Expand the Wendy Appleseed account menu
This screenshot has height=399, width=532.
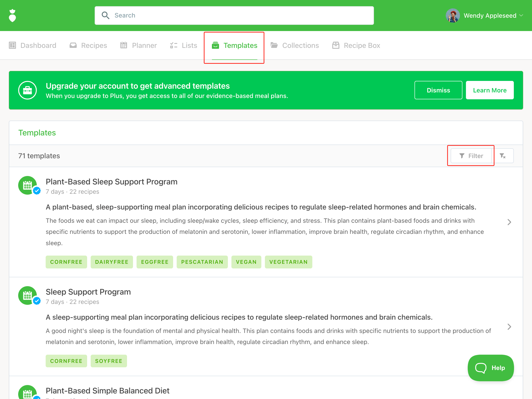point(521,16)
